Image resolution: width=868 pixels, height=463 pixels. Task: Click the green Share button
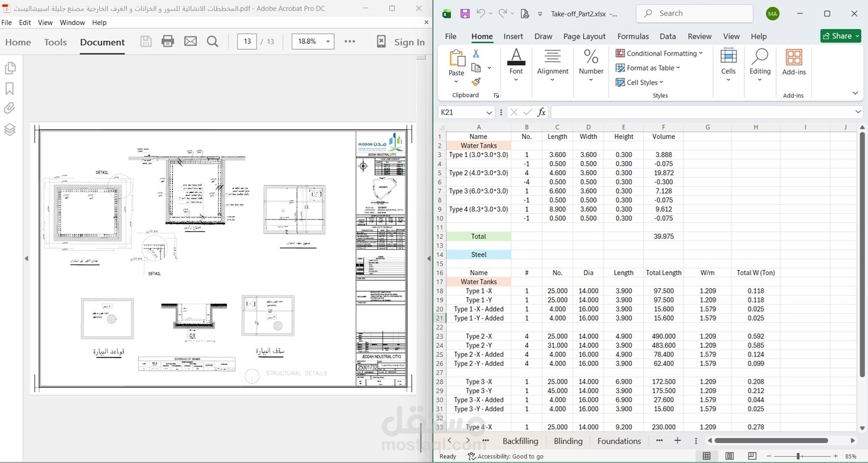coord(841,36)
